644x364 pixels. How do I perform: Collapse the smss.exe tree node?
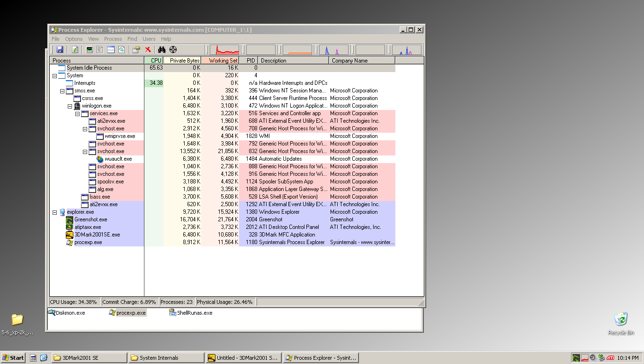point(62,91)
